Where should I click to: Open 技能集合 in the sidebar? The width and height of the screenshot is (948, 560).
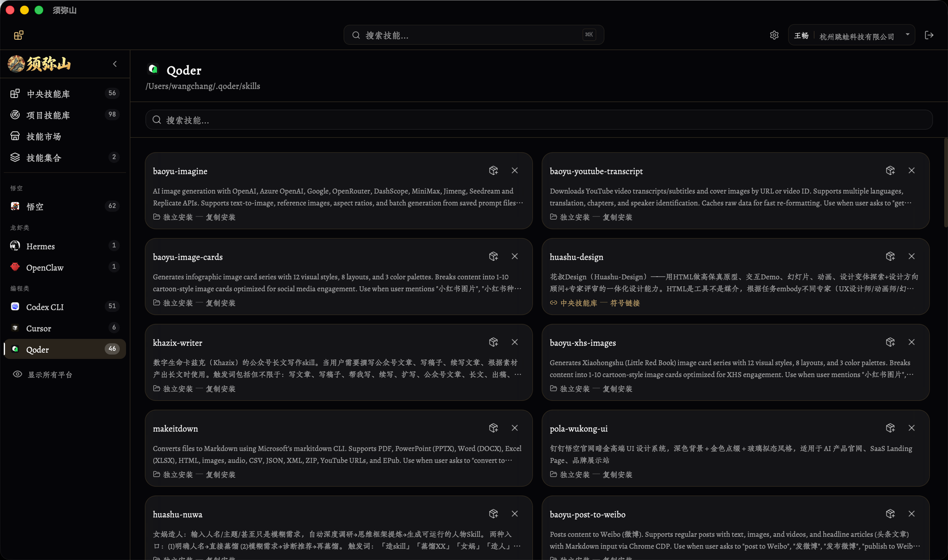tap(65, 158)
